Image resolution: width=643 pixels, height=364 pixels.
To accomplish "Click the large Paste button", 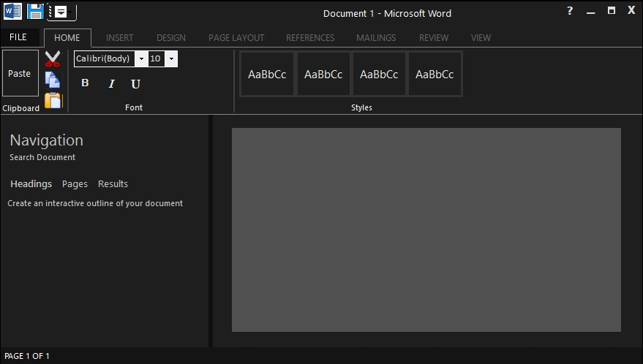I will [x=20, y=73].
